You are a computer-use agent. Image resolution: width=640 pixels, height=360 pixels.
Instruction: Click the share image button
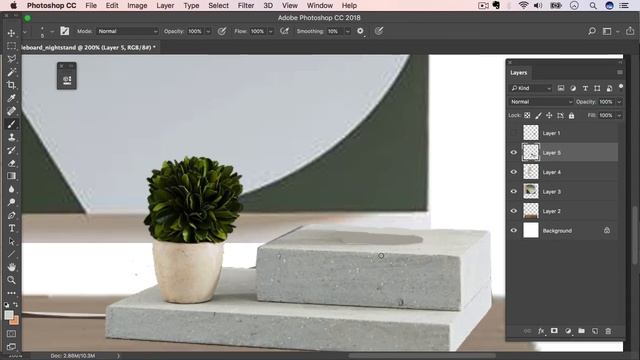click(x=630, y=31)
